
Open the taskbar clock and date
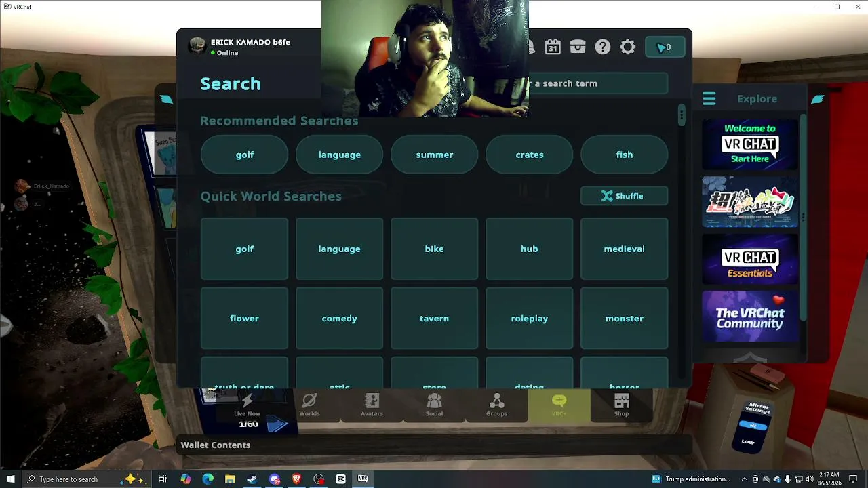(x=829, y=479)
